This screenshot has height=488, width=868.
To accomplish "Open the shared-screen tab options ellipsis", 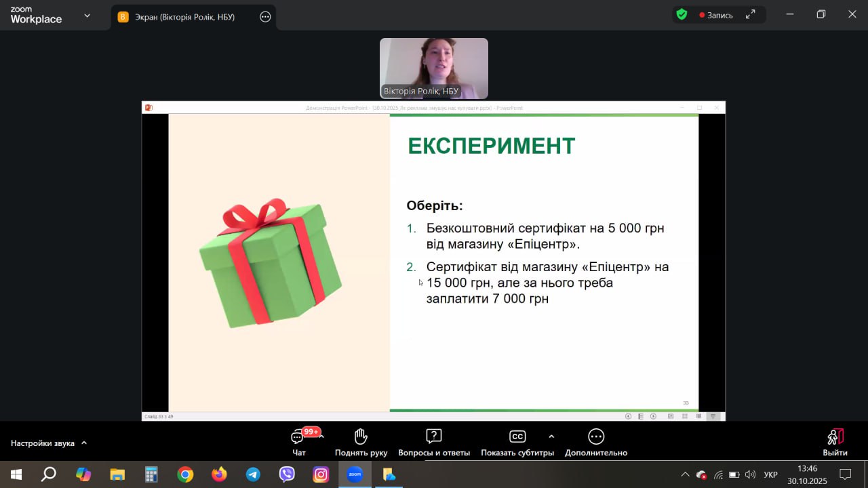I will click(x=265, y=17).
